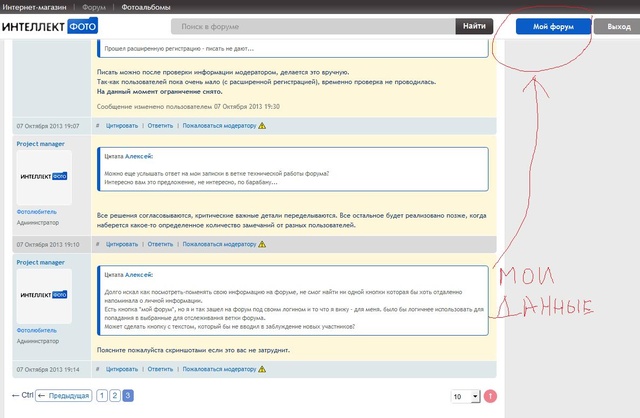This screenshot has height=418, width=640.
Task: Go to page 2
Action: [x=115, y=396]
